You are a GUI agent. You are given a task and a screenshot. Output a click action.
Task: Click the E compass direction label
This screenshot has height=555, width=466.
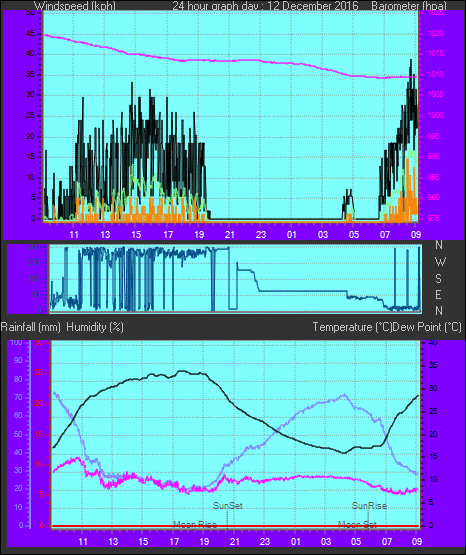[x=438, y=294]
